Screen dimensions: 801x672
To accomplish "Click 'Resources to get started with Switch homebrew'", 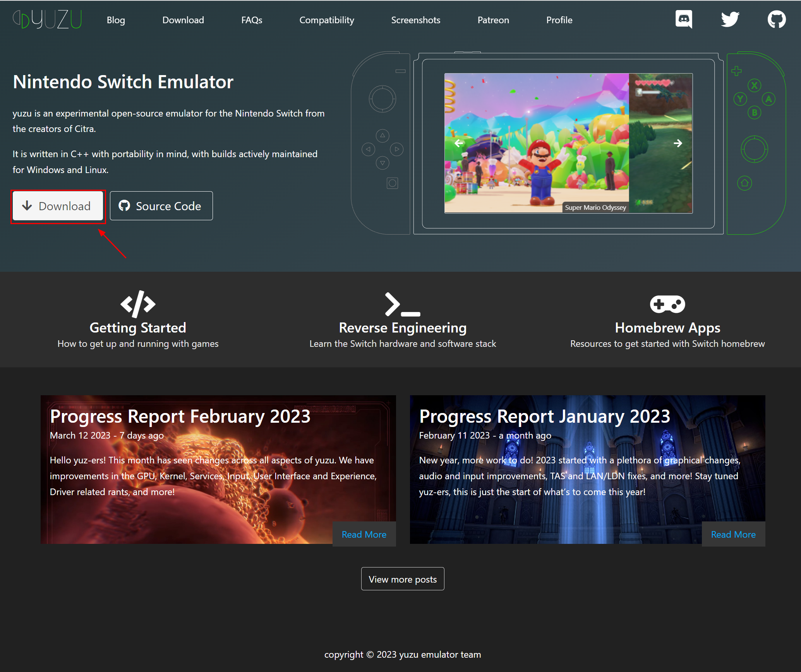I will click(667, 344).
